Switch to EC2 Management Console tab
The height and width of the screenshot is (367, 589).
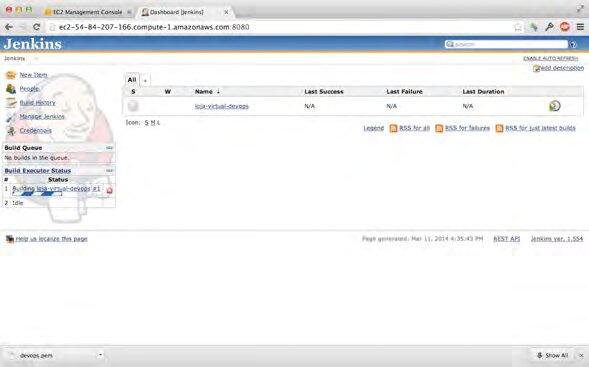[87, 12]
